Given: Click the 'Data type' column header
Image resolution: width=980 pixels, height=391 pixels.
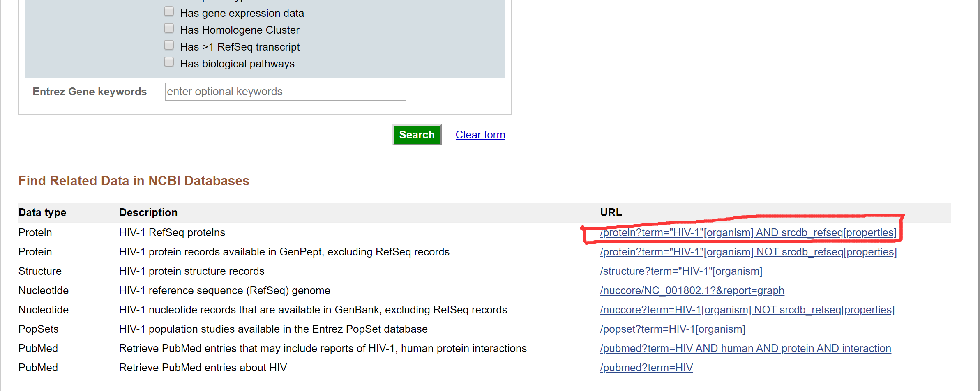Looking at the screenshot, I should (x=42, y=212).
